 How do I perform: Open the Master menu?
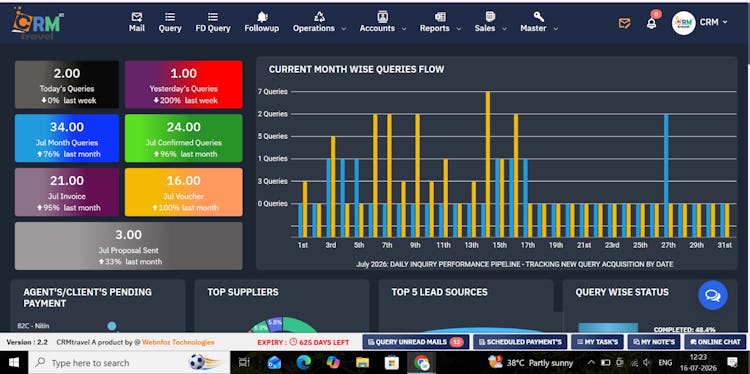(x=539, y=22)
